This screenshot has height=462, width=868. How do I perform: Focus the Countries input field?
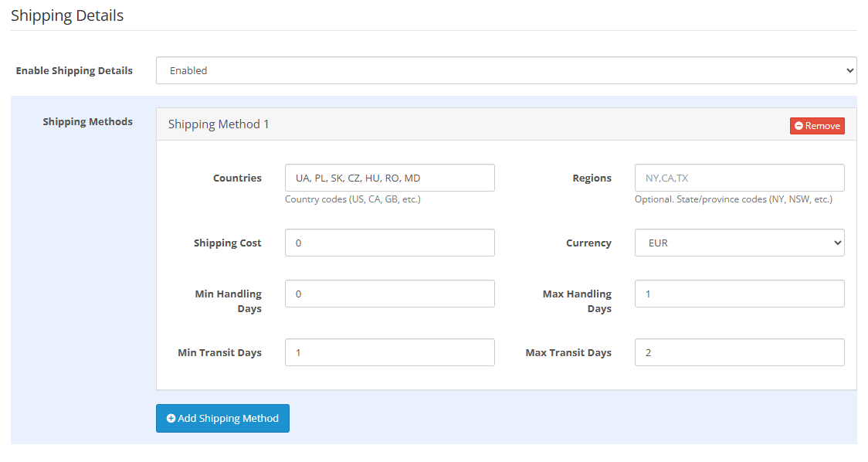click(x=389, y=178)
